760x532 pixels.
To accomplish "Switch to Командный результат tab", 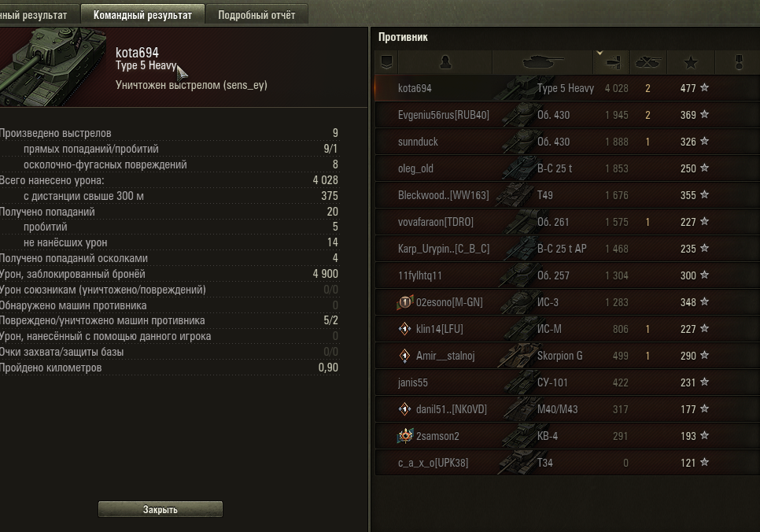I will [142, 14].
